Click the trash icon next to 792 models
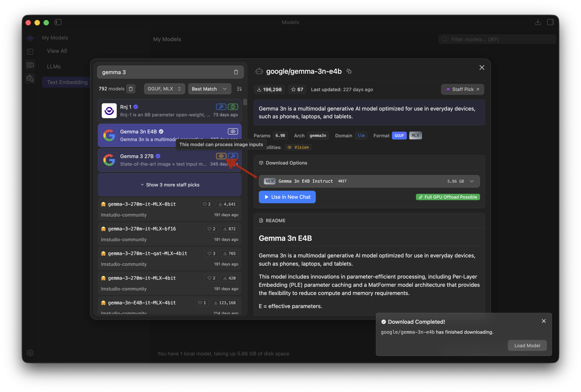 tap(131, 89)
